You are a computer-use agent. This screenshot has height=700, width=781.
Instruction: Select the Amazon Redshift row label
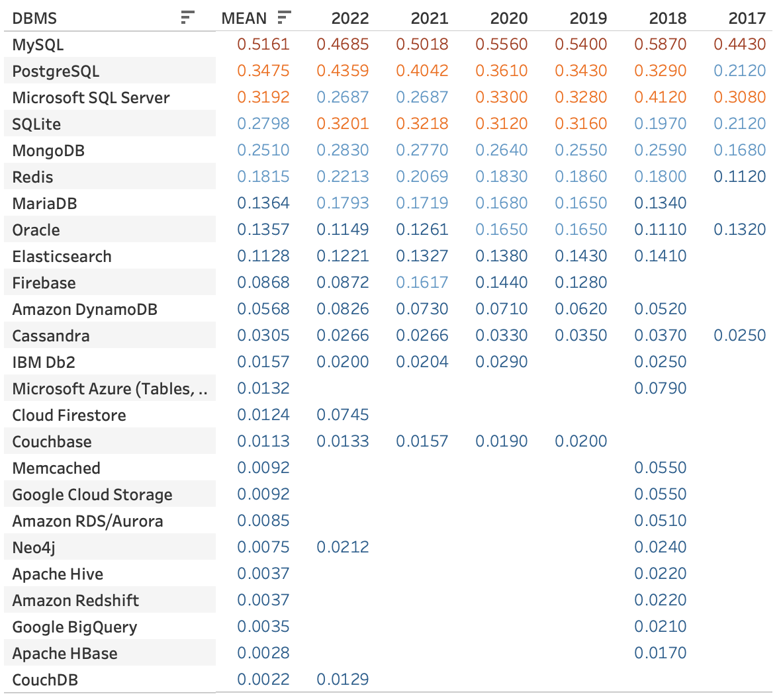(x=75, y=600)
